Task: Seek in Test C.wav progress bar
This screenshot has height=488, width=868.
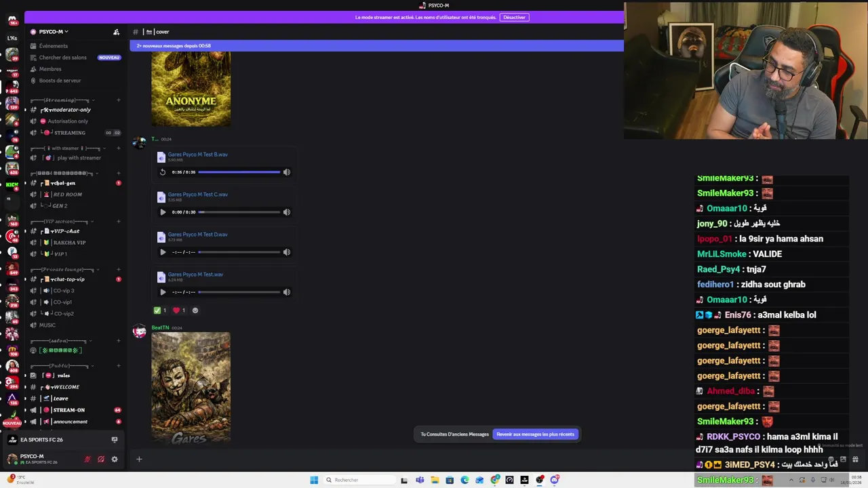Action: pyautogui.click(x=239, y=212)
